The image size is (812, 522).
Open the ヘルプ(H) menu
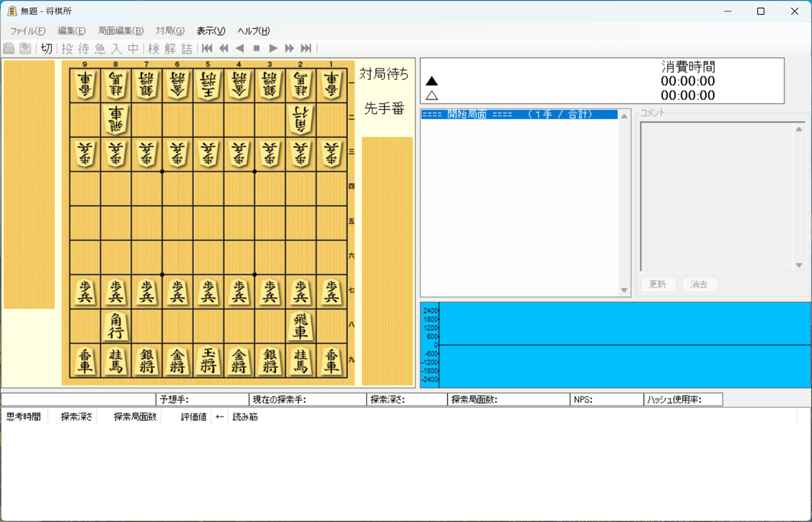click(x=254, y=30)
